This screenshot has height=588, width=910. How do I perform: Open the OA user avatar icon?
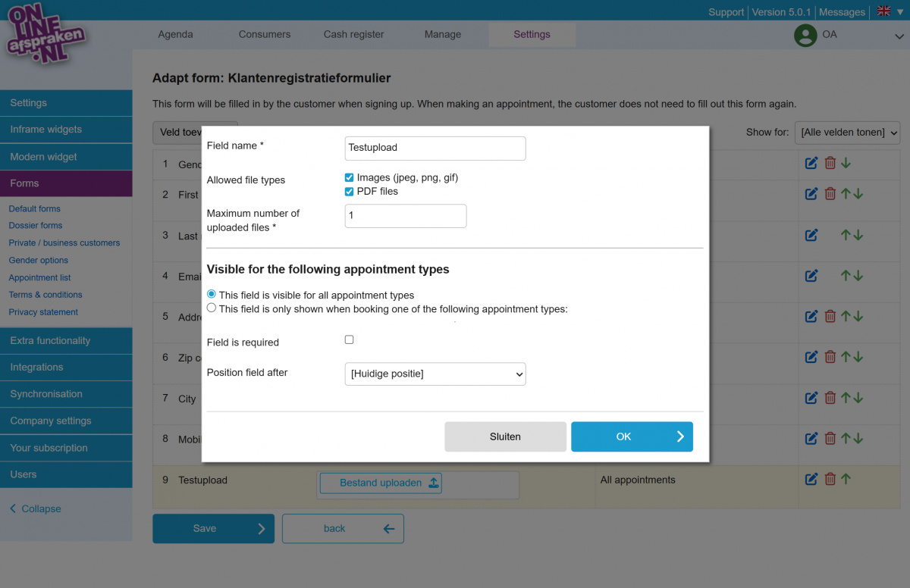pos(805,35)
